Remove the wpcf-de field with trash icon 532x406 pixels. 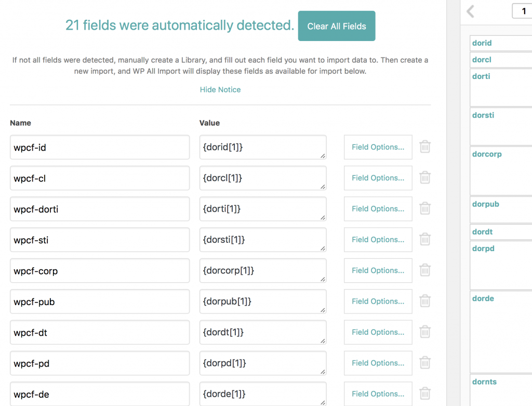(x=425, y=394)
